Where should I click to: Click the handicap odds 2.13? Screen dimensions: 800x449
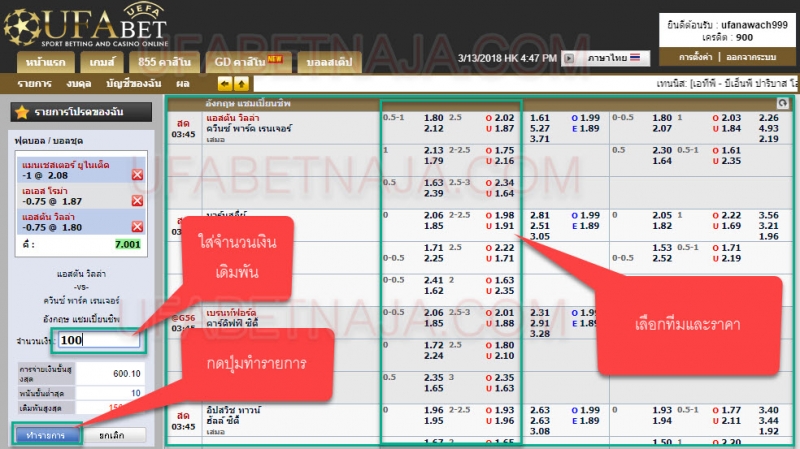434,151
